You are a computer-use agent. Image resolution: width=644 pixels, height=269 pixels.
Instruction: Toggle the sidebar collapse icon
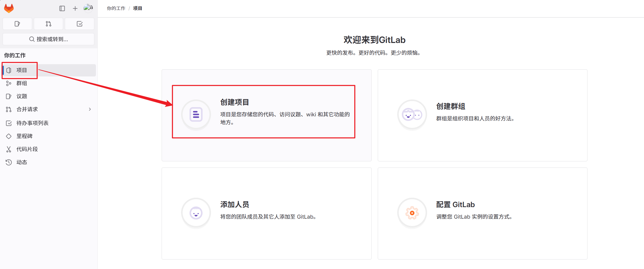click(x=62, y=8)
